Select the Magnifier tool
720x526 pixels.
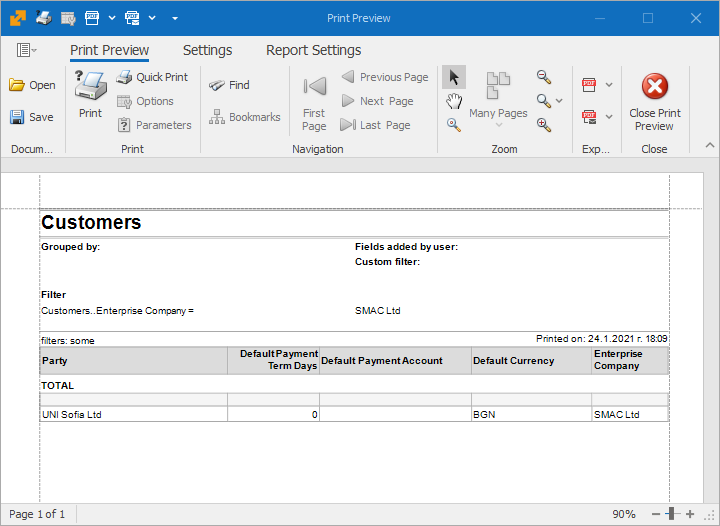tap(454, 125)
